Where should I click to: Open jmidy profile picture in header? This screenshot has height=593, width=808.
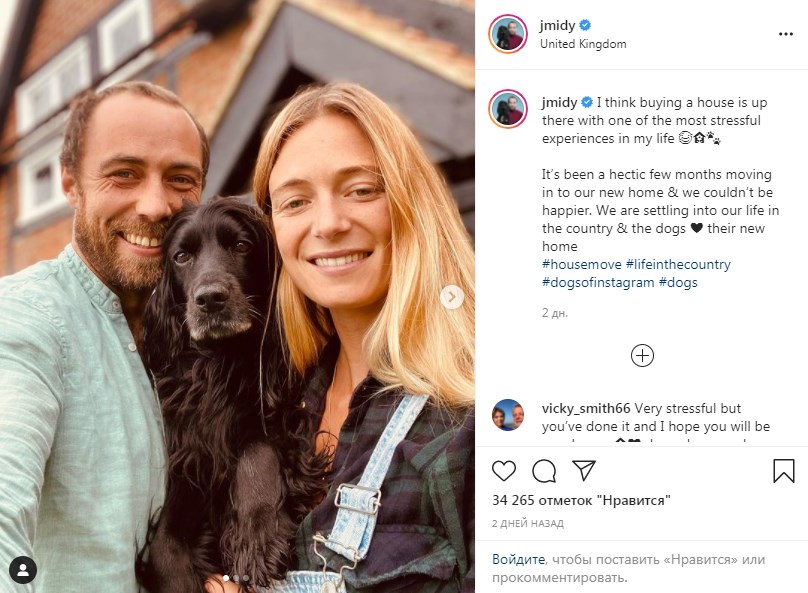pyautogui.click(x=508, y=34)
